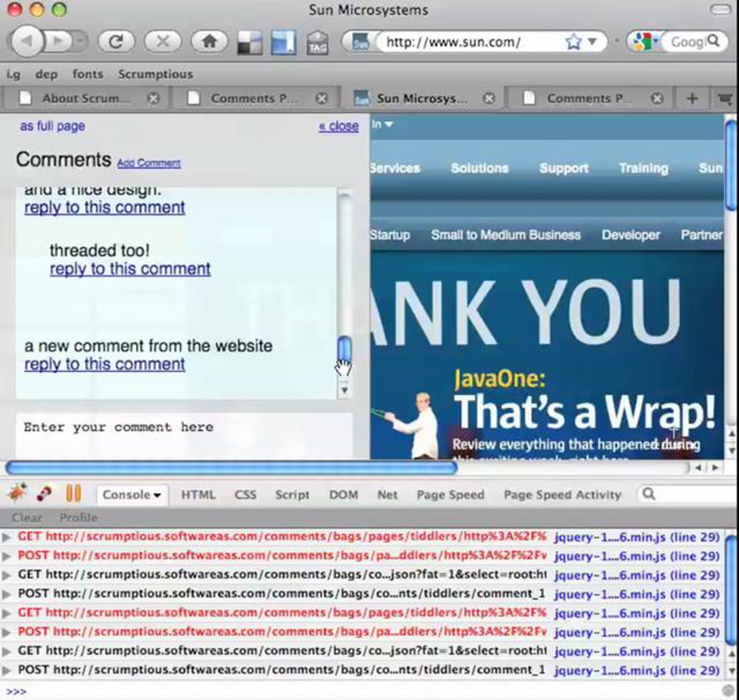
Task: Click the 'as full page' link
Action: (52, 126)
